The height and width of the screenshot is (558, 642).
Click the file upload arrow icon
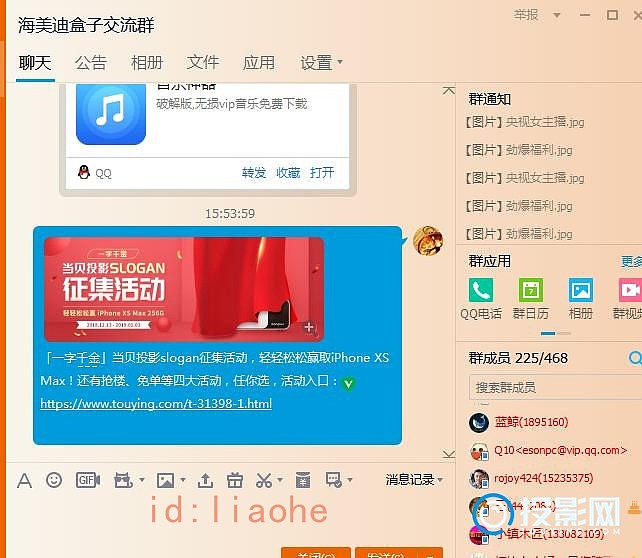205,480
